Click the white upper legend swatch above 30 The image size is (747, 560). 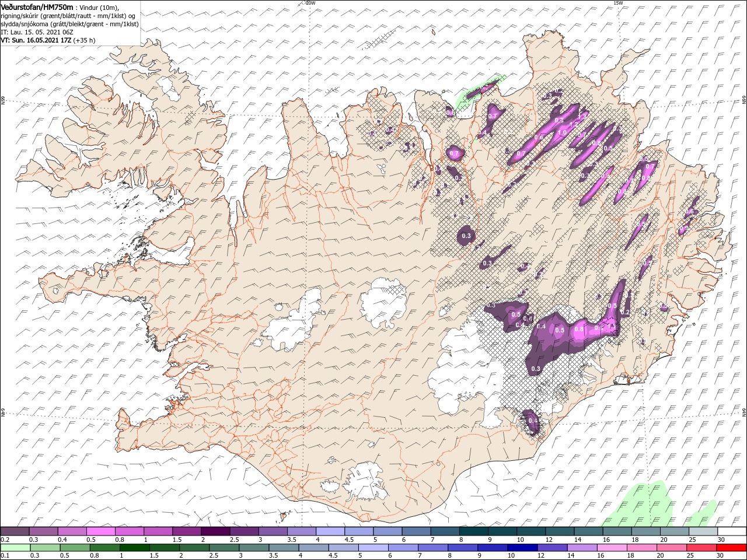731,531
